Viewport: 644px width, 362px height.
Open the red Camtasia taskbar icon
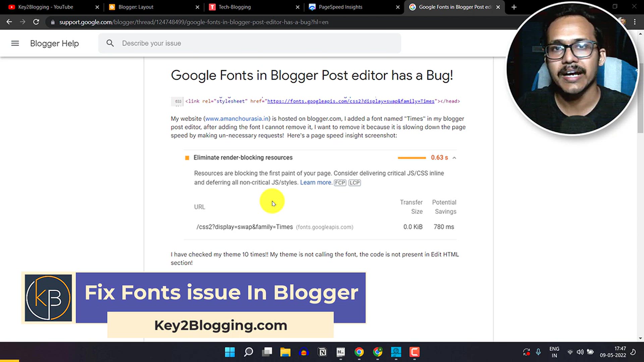tap(415, 352)
